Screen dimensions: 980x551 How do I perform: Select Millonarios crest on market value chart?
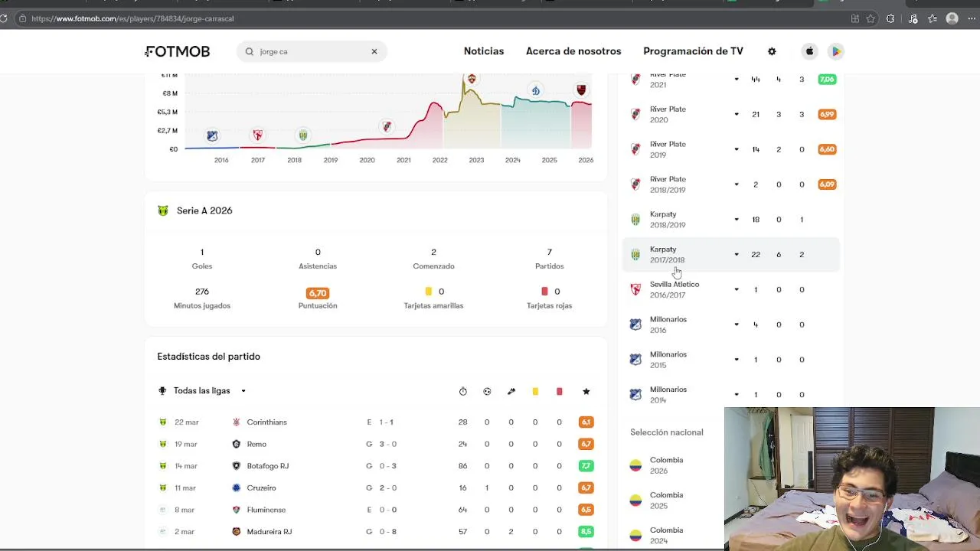coord(212,135)
